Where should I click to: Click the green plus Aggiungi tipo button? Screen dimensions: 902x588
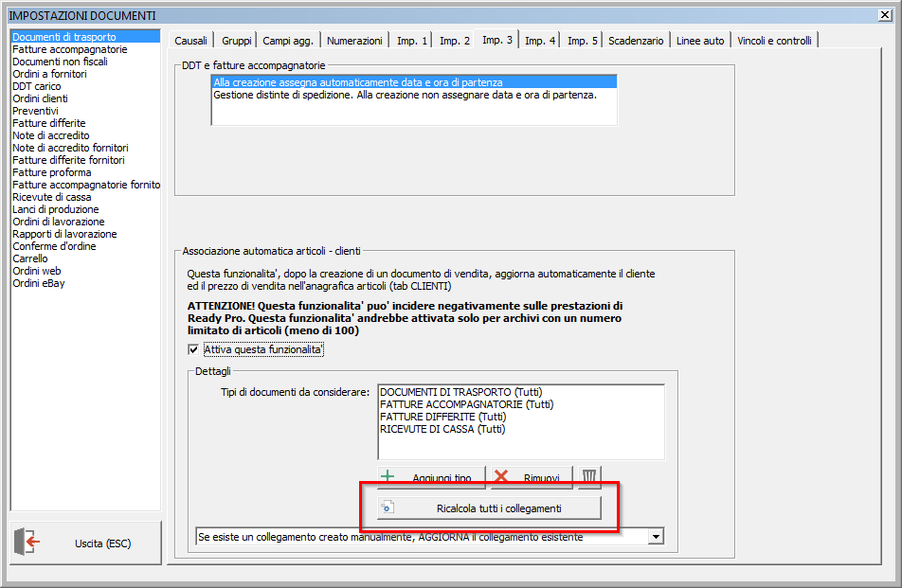pos(431,477)
